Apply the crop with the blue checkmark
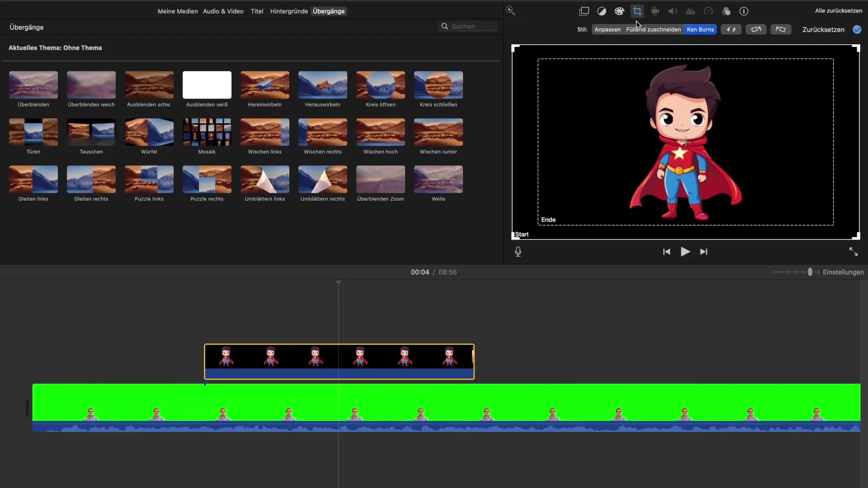Viewport: 868px width, 488px height. click(857, 29)
